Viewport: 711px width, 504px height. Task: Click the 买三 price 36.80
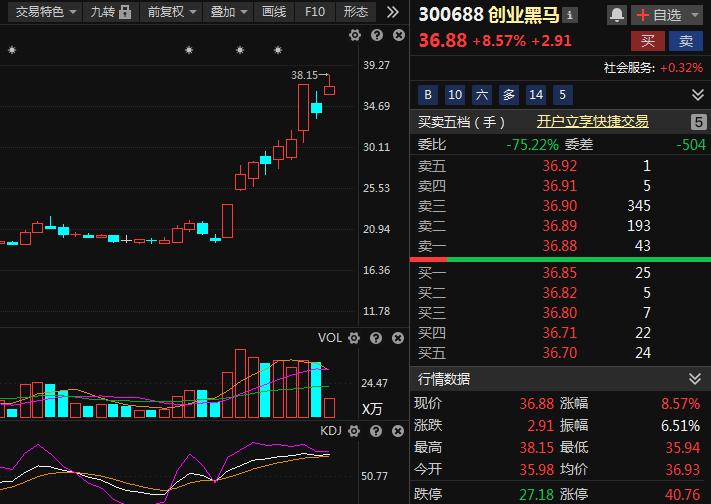coord(560,313)
